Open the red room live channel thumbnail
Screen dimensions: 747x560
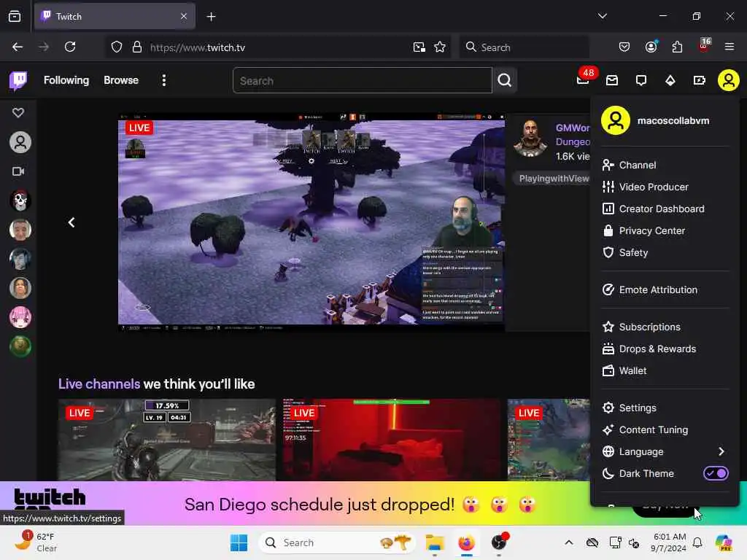391,440
